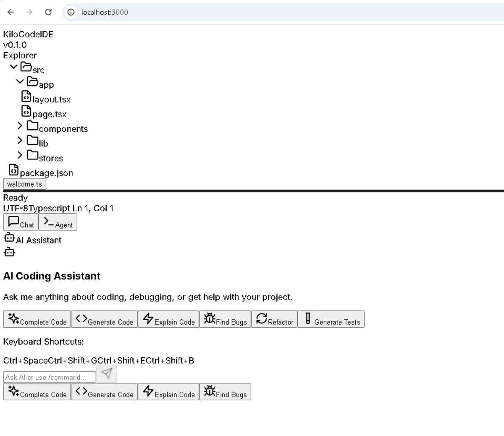Screen dimensions: 504x436
Task: Click the localhost:3000 address bar
Action: coord(283,12)
